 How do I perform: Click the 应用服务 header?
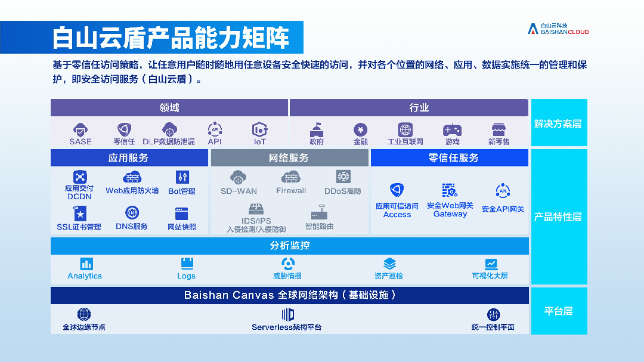pyautogui.click(x=129, y=158)
